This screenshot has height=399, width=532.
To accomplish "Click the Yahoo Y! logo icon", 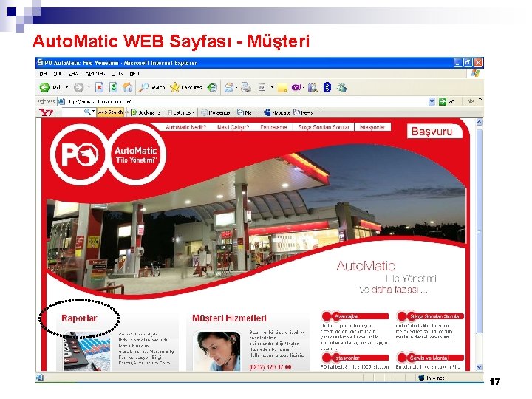I will 47,112.
